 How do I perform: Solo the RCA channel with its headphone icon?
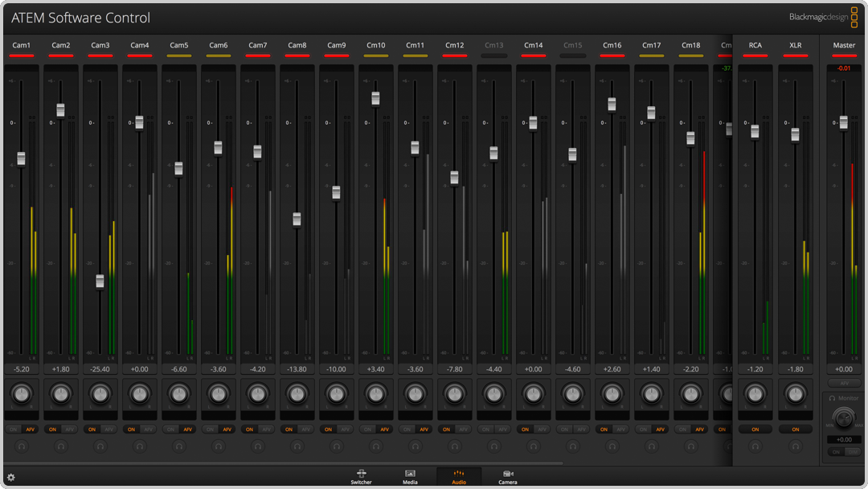[755, 446]
